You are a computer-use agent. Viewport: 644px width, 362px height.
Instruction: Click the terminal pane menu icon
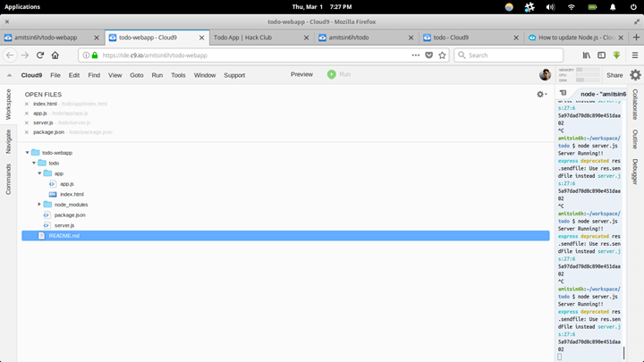point(563,93)
